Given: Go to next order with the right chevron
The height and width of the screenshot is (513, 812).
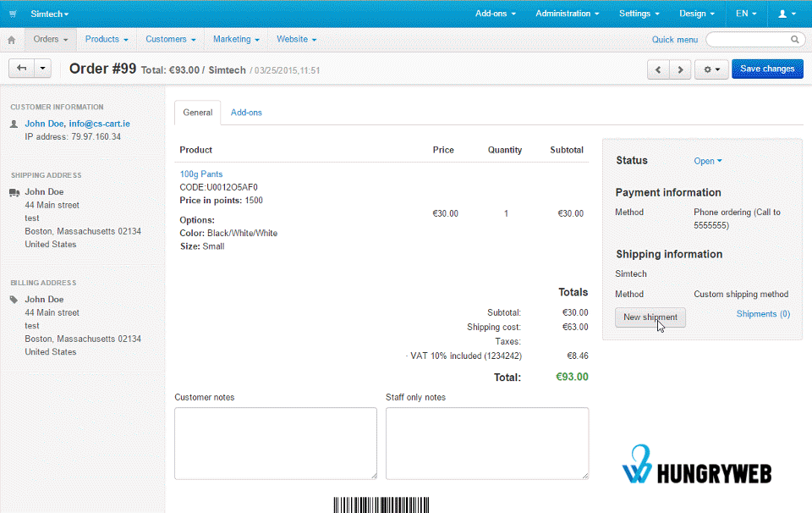Looking at the screenshot, I should pos(682,69).
